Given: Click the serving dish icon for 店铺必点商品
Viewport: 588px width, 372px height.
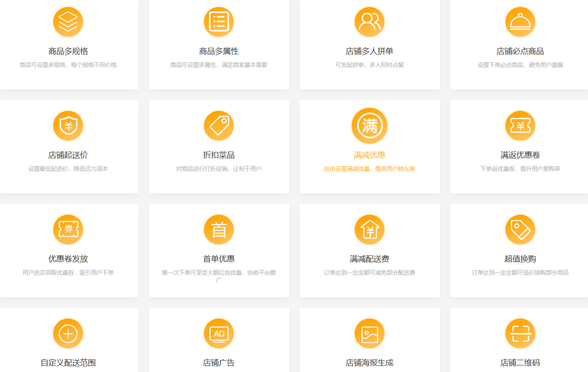Looking at the screenshot, I should click(520, 22).
